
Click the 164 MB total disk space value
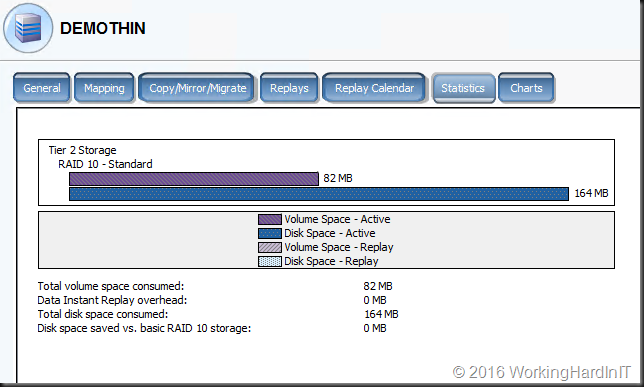[381, 314]
